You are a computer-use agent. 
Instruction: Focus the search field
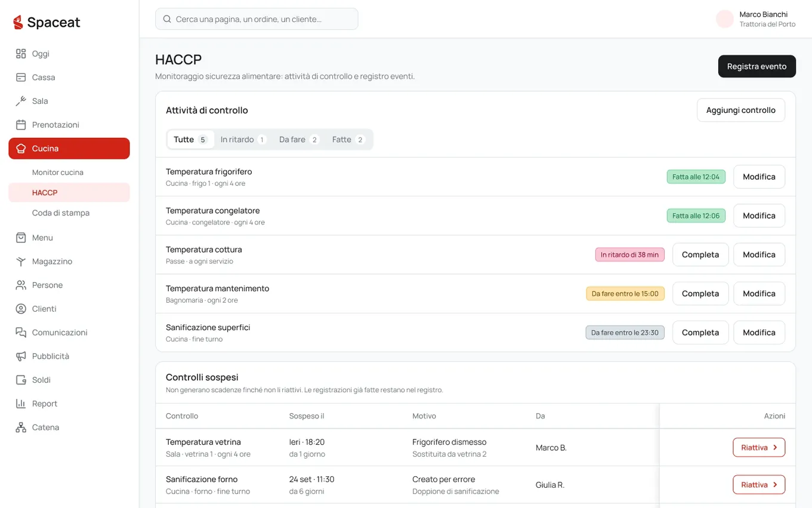[x=257, y=19]
